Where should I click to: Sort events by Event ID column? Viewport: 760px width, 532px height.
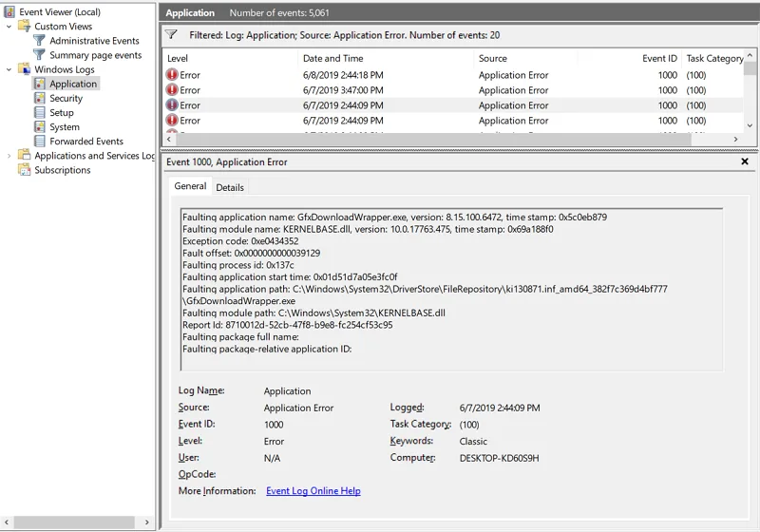click(630, 58)
